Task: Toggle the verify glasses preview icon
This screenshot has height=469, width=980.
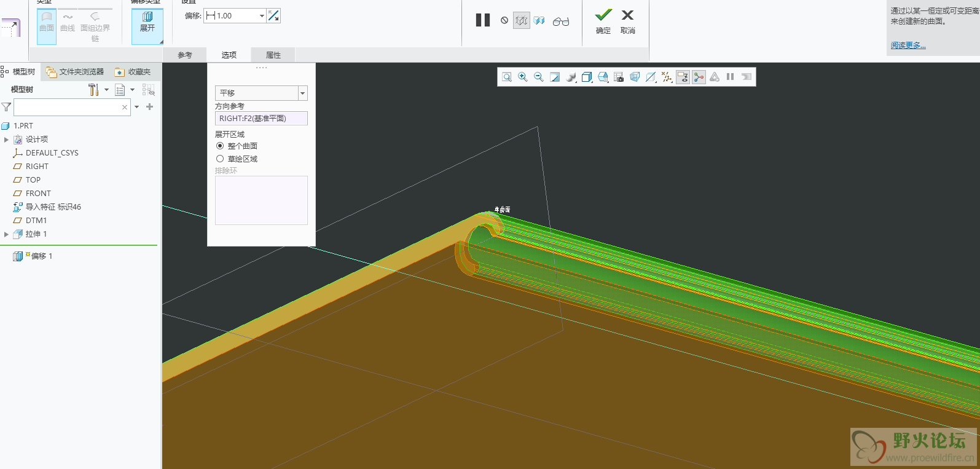Action: click(561, 22)
